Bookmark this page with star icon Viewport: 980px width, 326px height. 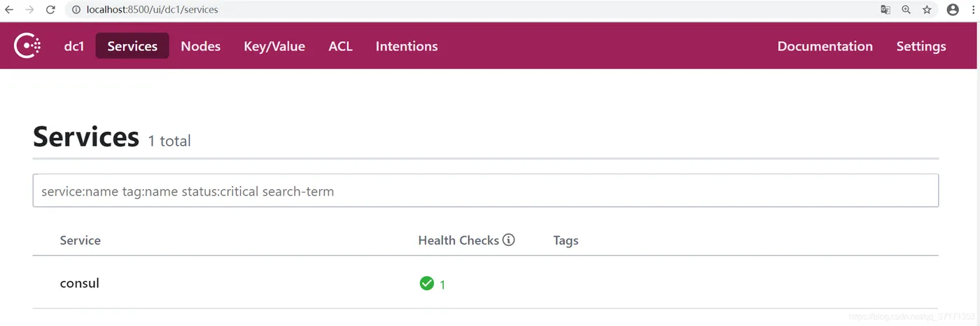(x=927, y=10)
